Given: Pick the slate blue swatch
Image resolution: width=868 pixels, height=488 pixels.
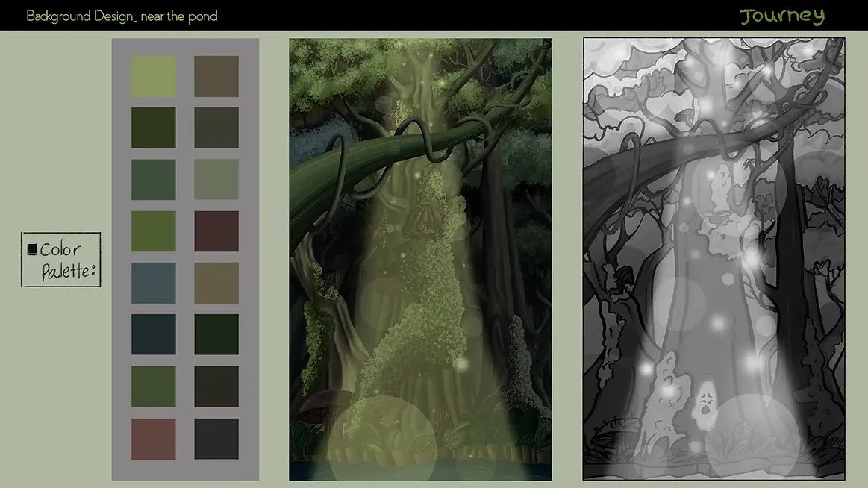Looking at the screenshot, I should 153,283.
